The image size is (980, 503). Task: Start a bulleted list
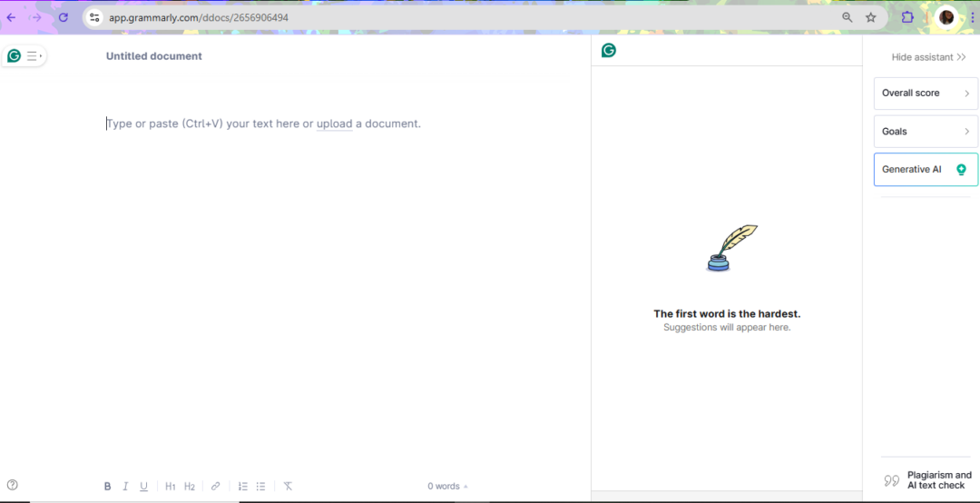[x=260, y=487]
